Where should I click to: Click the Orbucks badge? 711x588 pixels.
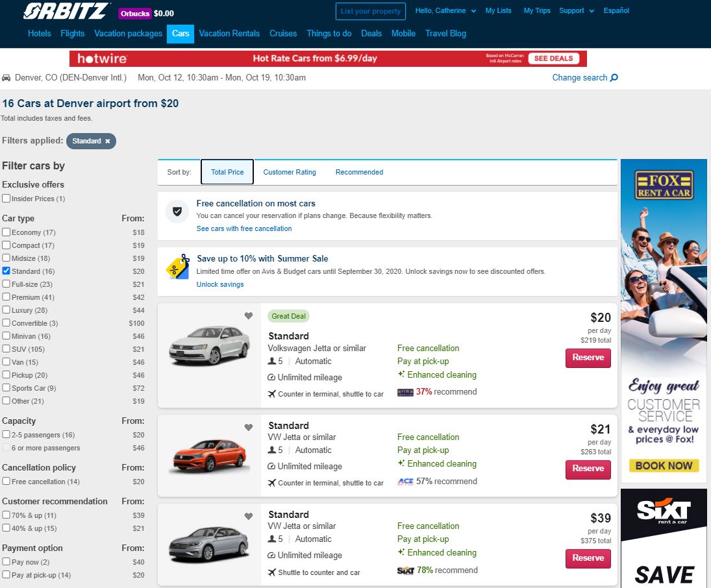[134, 14]
